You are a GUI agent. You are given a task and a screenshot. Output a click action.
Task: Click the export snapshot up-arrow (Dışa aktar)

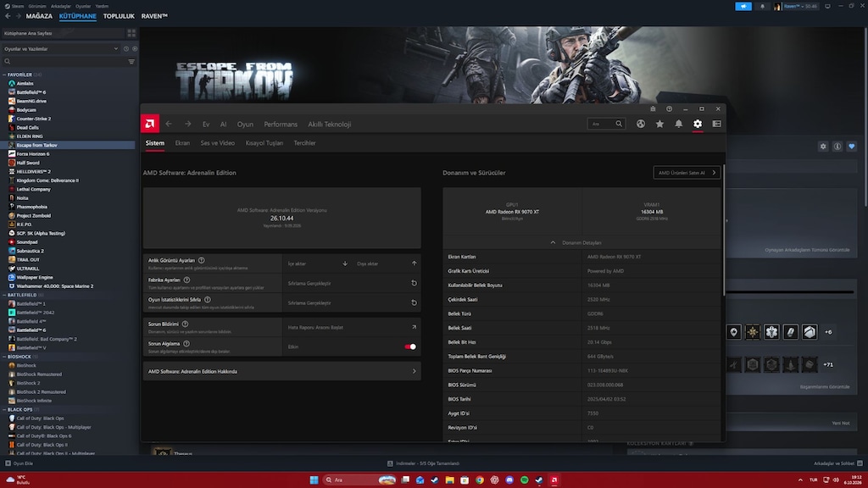click(414, 263)
